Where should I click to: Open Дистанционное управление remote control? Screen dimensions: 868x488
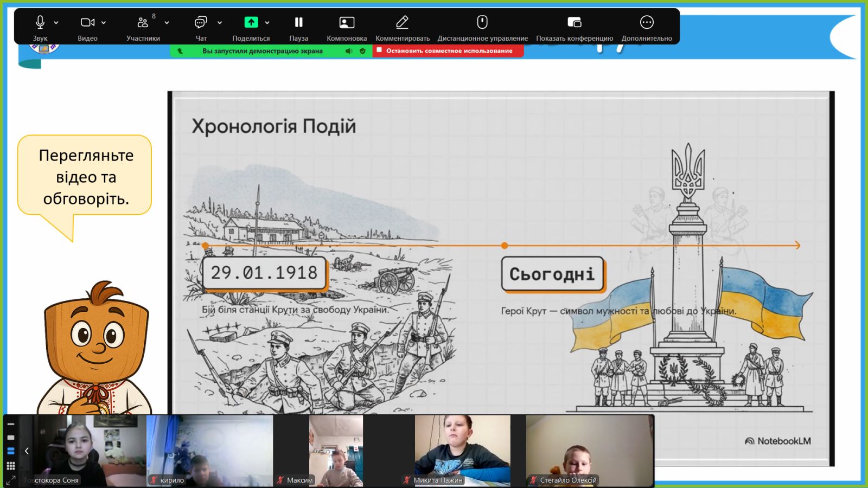pyautogui.click(x=482, y=23)
